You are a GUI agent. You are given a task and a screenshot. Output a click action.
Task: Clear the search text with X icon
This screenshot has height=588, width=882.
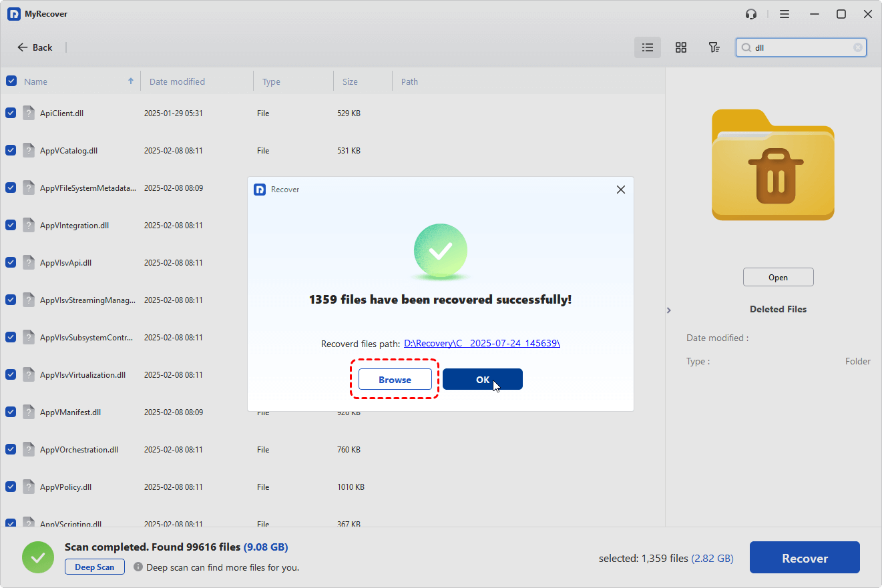coord(858,47)
